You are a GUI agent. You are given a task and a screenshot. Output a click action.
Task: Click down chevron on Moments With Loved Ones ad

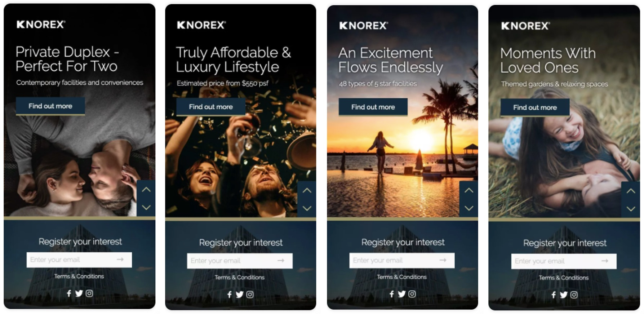[x=631, y=209]
